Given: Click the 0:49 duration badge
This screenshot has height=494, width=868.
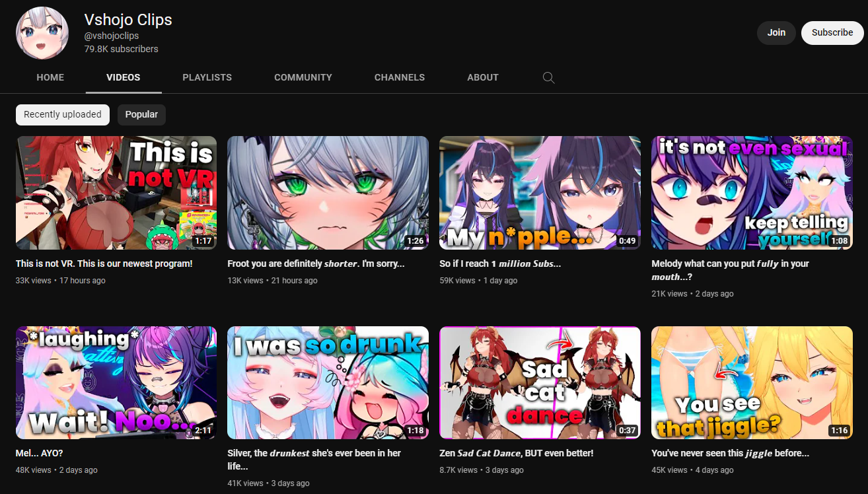Looking at the screenshot, I should [x=627, y=241].
